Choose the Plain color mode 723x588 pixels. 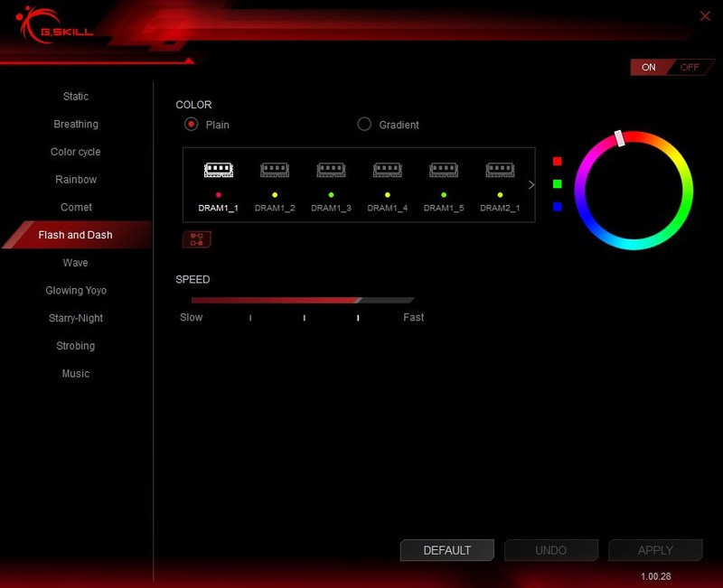tap(192, 125)
